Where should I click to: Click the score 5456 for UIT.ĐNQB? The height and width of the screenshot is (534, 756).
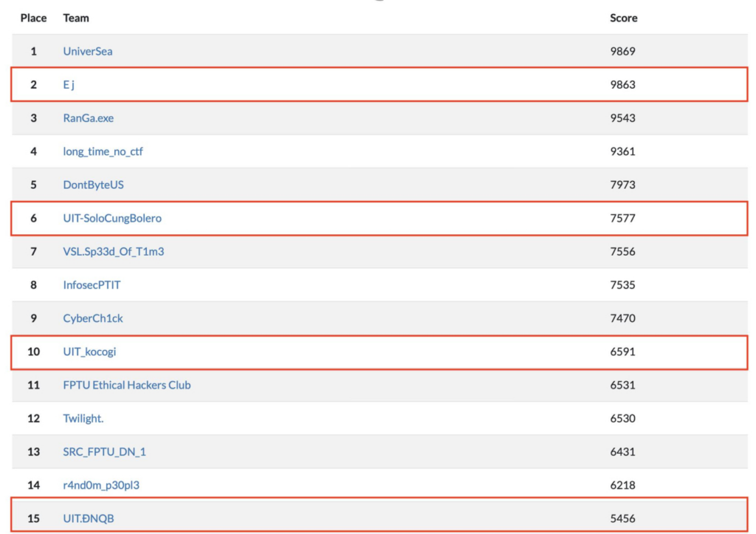(622, 518)
